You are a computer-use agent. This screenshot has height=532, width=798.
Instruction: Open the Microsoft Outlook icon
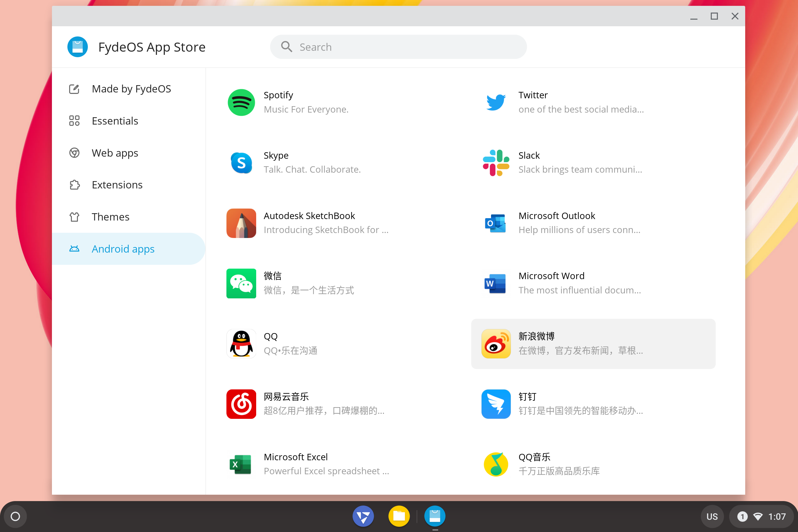click(x=495, y=223)
